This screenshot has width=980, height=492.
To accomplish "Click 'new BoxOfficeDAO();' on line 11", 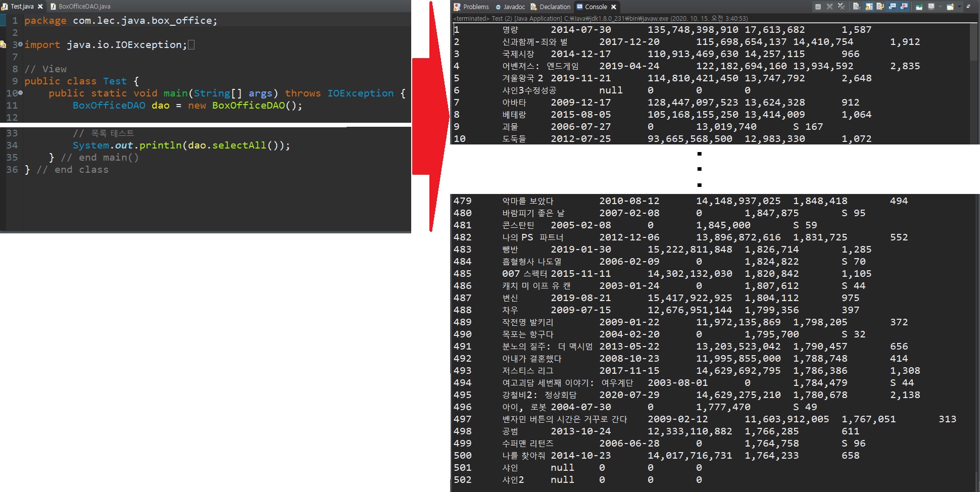I will point(245,106).
